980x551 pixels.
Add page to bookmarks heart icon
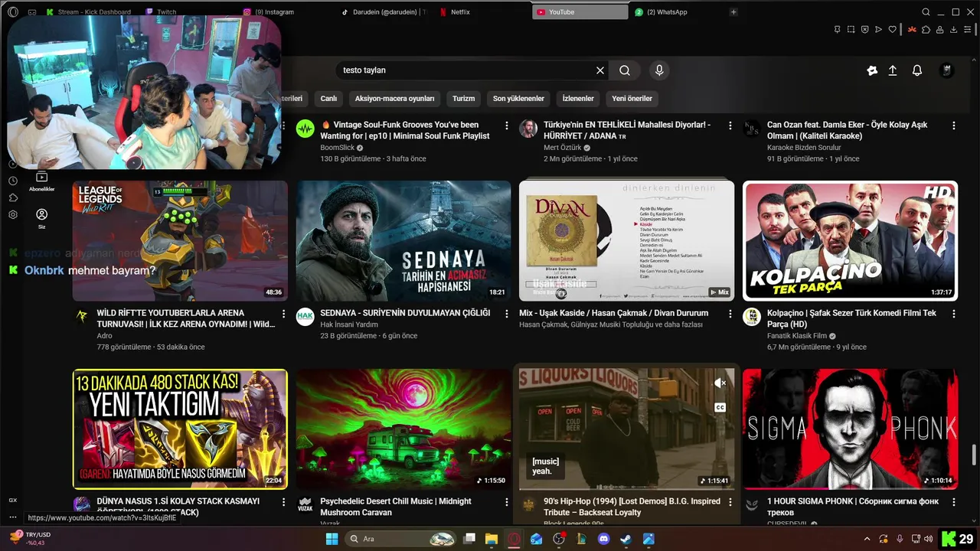pos(892,30)
